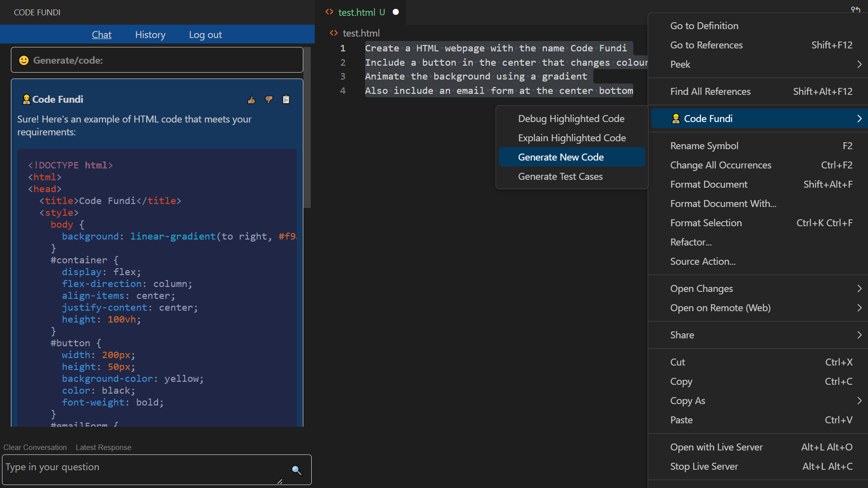This screenshot has width=868, height=488.
Task: Select Change All Occurrences
Action: 759,165
